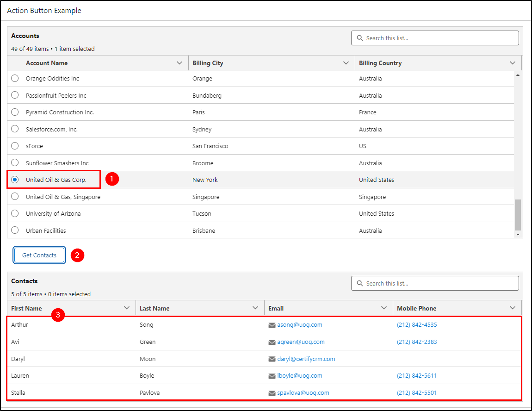Click the selected United Oil & Gas Corp. radio button
This screenshot has height=411, width=532.
coord(15,180)
